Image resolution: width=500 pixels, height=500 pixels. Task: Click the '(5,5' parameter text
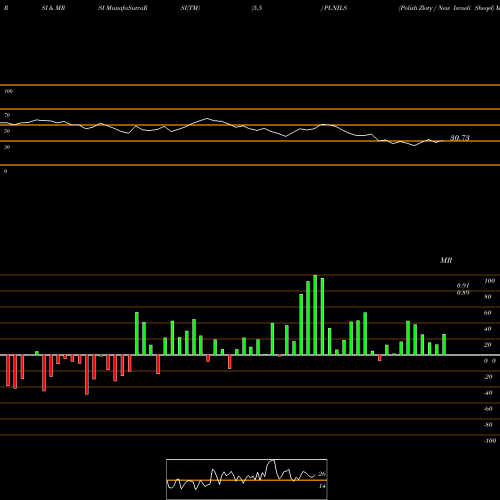257,8
